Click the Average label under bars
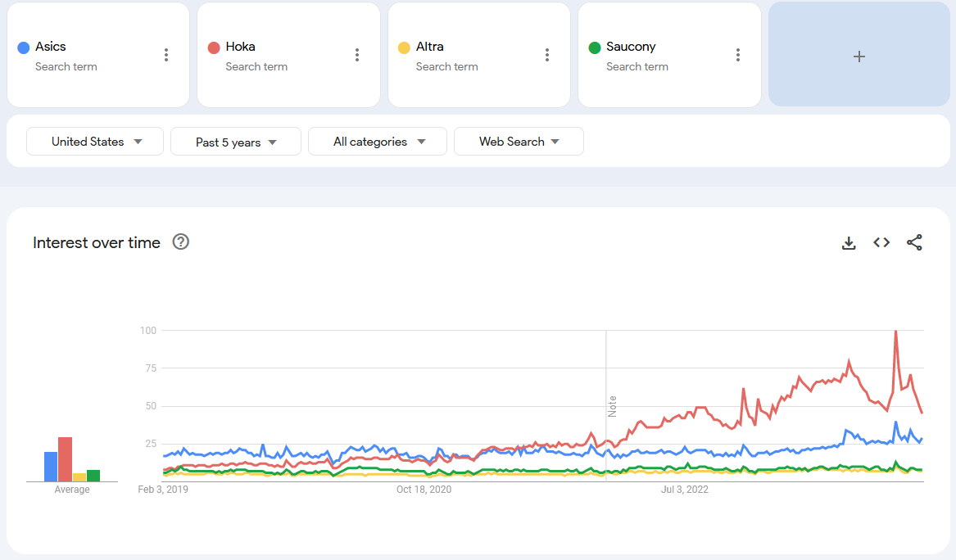 [x=72, y=490]
